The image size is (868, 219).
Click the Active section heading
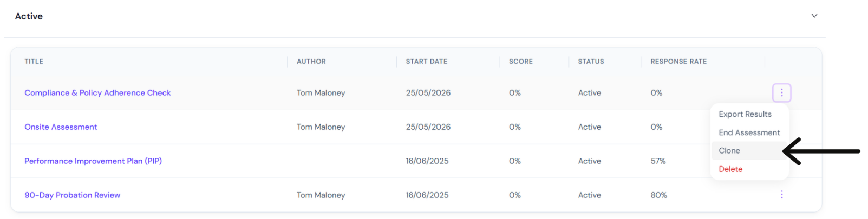(x=29, y=16)
